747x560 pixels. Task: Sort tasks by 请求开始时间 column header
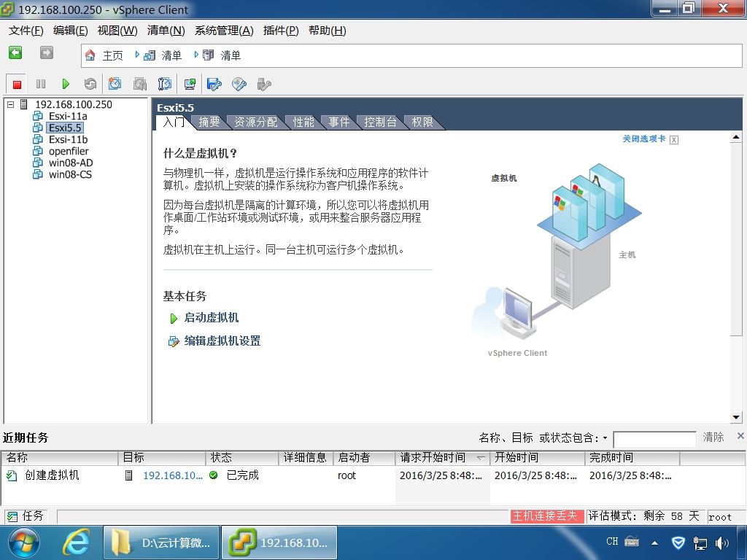coord(442,458)
